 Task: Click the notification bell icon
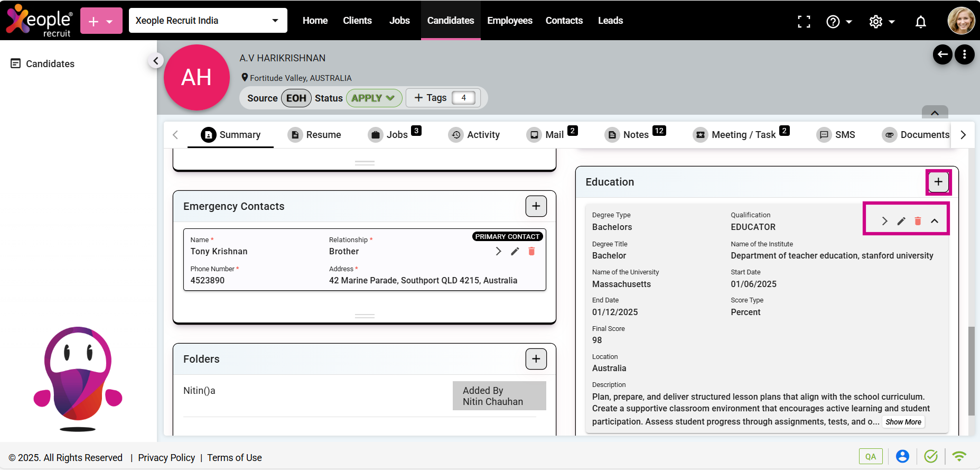(x=920, y=21)
